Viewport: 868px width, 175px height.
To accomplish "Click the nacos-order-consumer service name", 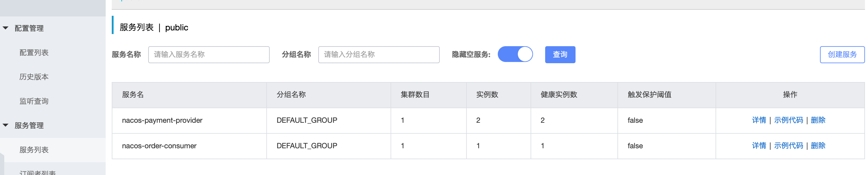I will click(159, 146).
